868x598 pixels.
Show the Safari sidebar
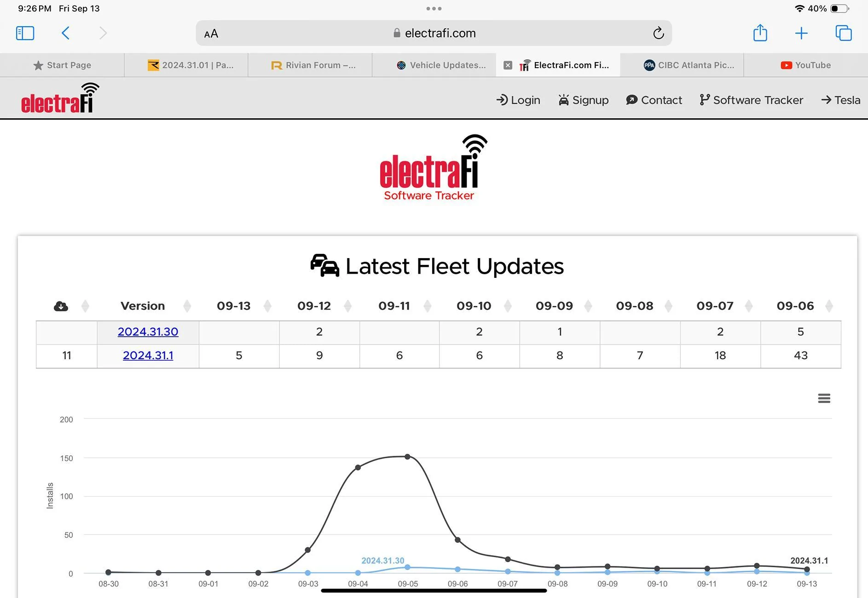coord(25,33)
